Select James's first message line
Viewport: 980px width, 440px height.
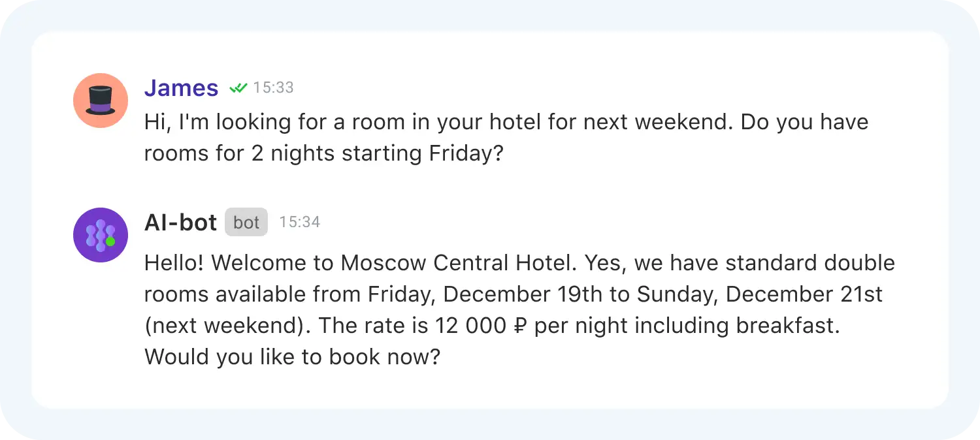[x=506, y=122]
